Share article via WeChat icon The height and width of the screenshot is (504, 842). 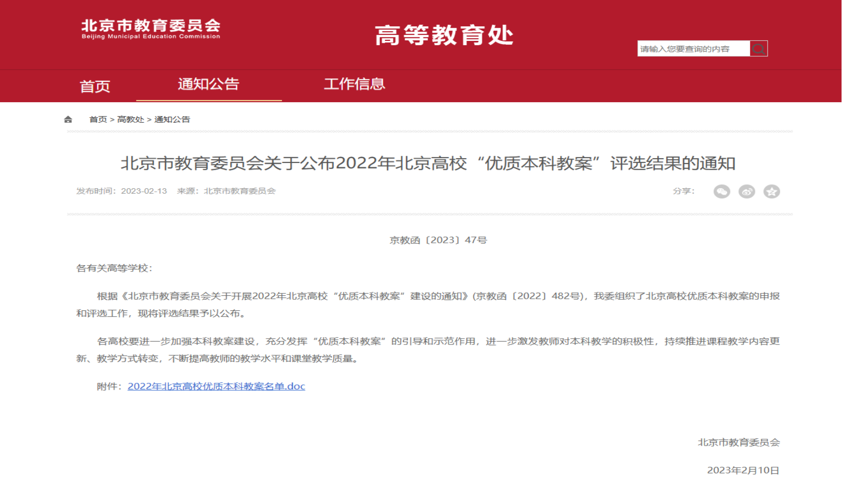[722, 192]
